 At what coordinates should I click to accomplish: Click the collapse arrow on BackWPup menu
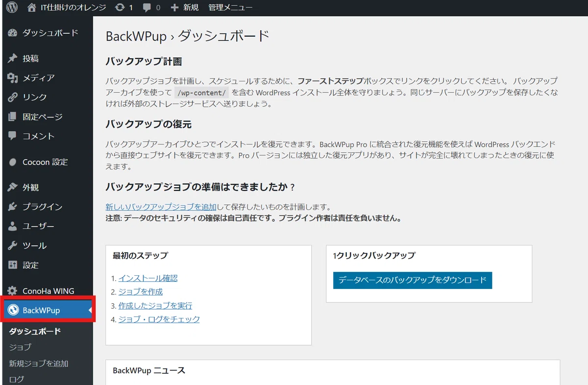pyautogui.click(x=90, y=310)
